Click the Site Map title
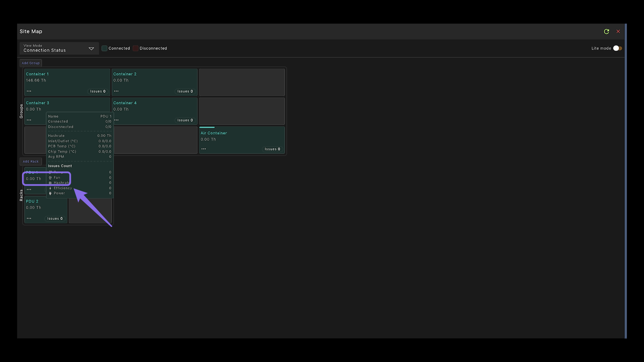The width and height of the screenshot is (644, 362). point(31,32)
